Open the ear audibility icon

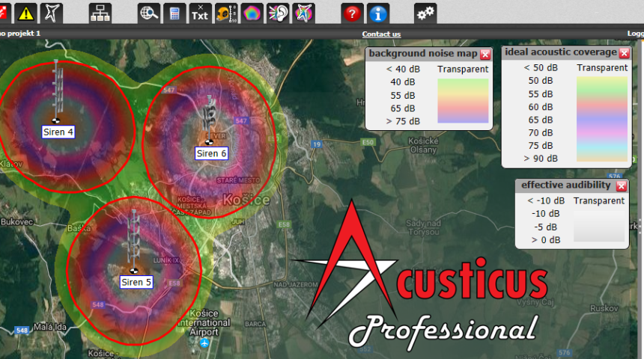(x=278, y=13)
